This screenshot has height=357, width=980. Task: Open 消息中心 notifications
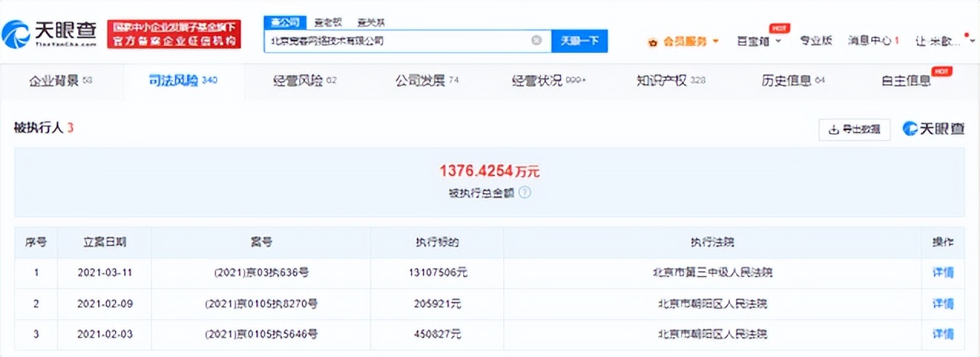point(873,41)
